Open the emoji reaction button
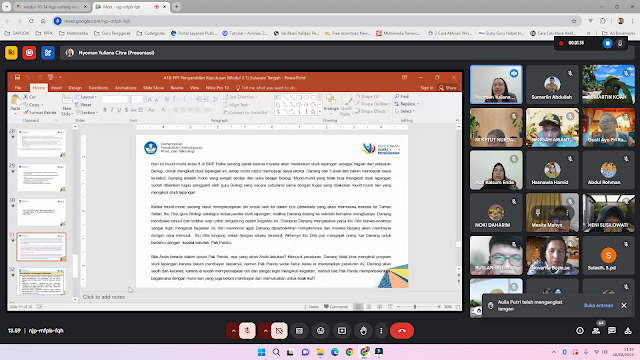Image resolution: width=640 pixels, height=360 pixels. click(321, 331)
